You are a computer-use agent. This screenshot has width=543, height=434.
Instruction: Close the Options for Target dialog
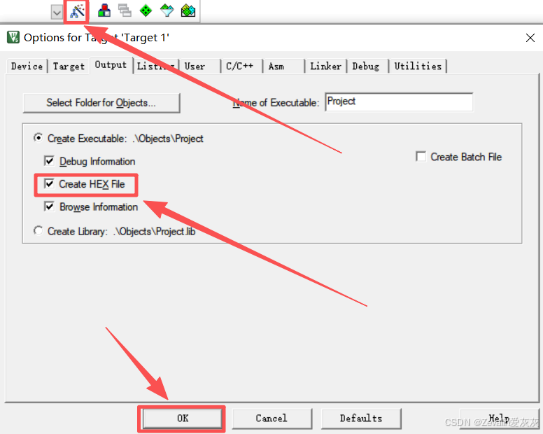(530, 38)
